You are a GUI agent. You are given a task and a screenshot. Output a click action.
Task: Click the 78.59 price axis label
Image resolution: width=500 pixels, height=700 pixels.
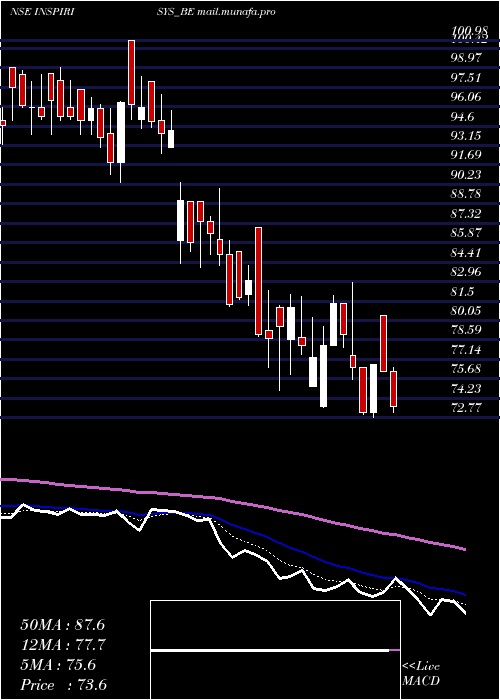point(466,330)
